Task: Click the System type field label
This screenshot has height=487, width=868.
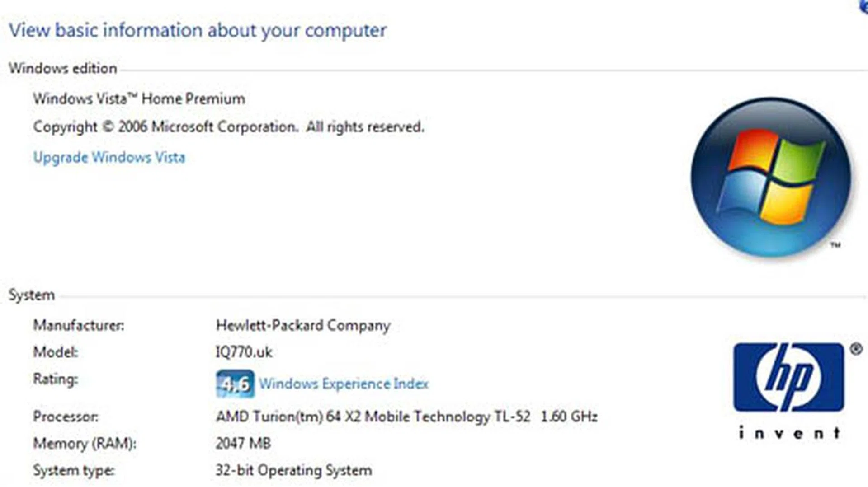Action: [74, 470]
